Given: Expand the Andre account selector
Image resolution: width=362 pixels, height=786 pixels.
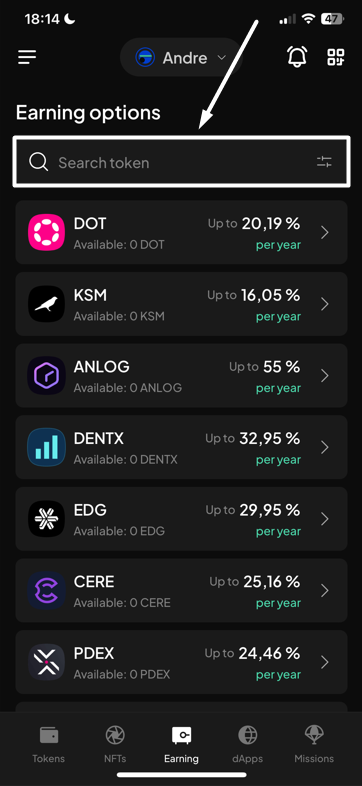Looking at the screenshot, I should (181, 58).
